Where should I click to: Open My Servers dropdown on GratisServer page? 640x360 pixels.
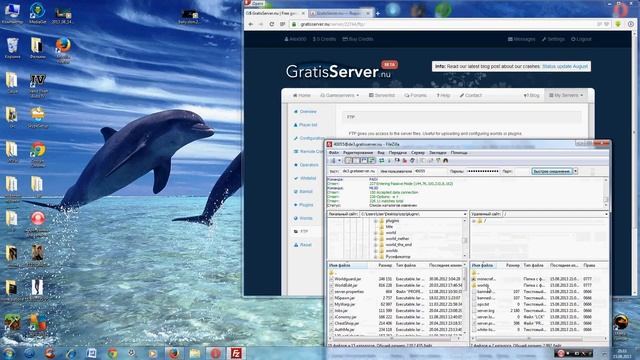[x=566, y=95]
